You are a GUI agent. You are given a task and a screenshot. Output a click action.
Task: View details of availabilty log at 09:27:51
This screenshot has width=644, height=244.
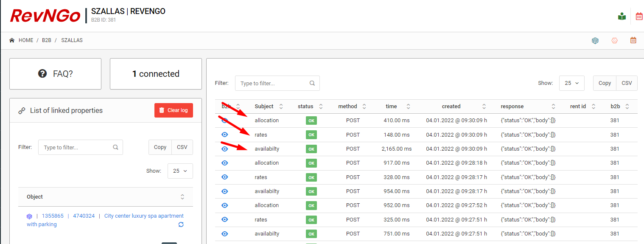pyautogui.click(x=225, y=234)
